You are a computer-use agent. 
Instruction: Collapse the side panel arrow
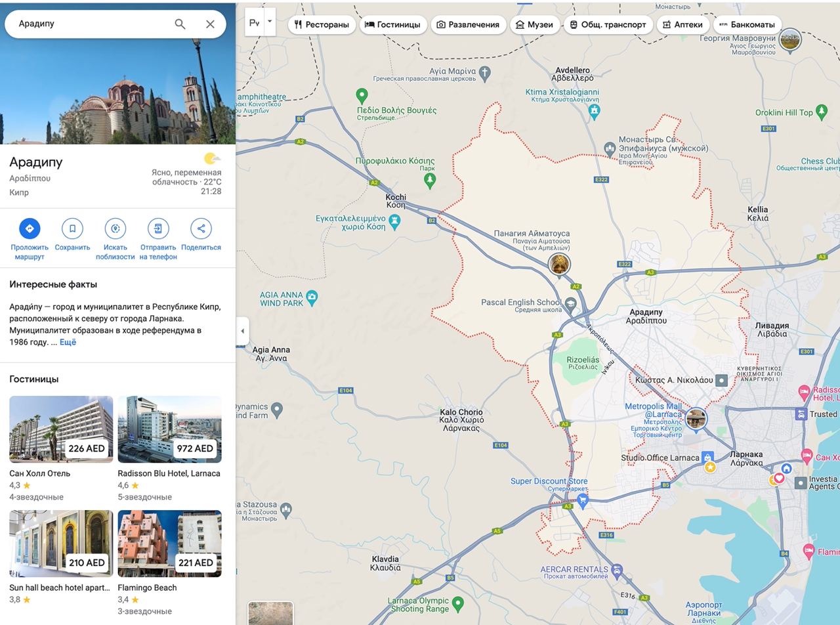point(242,331)
